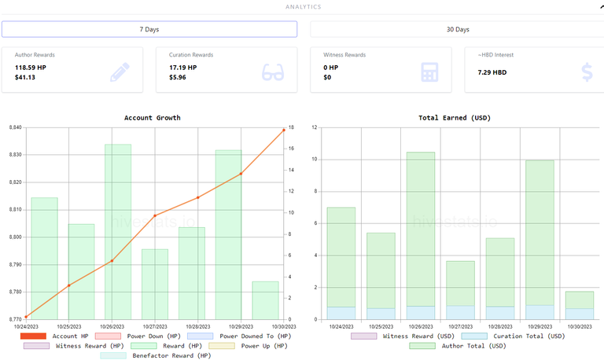Click the Account HP legend label
Viewport: 604px width, 364px height.
[x=71, y=336]
